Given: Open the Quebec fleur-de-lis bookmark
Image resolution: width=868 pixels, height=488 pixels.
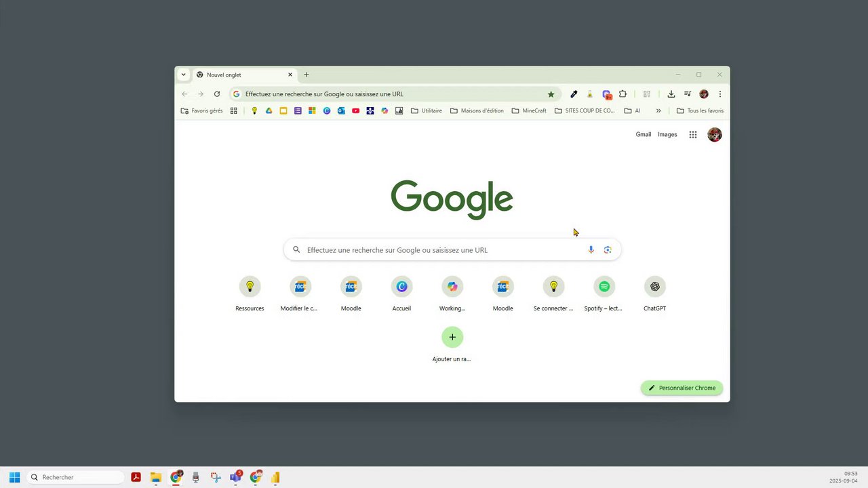Looking at the screenshot, I should (x=370, y=110).
